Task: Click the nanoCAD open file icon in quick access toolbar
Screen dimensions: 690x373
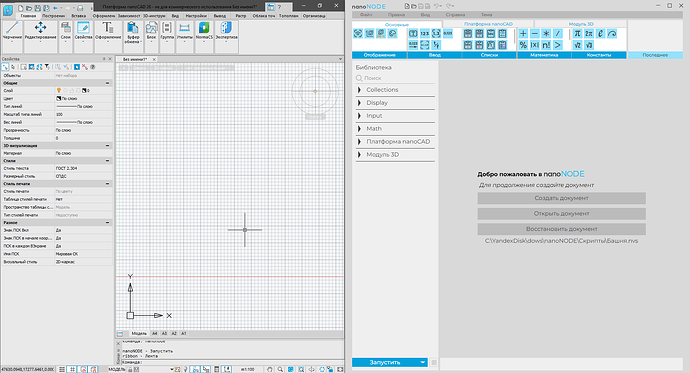Action: (29, 8)
